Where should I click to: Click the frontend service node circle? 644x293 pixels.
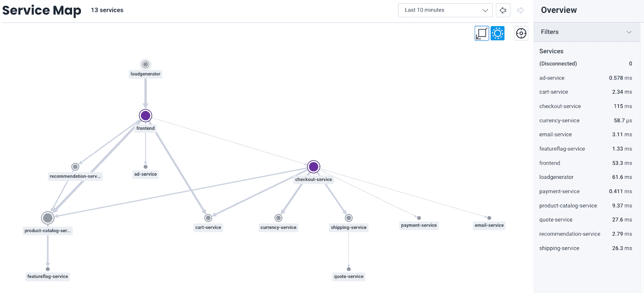click(x=145, y=116)
